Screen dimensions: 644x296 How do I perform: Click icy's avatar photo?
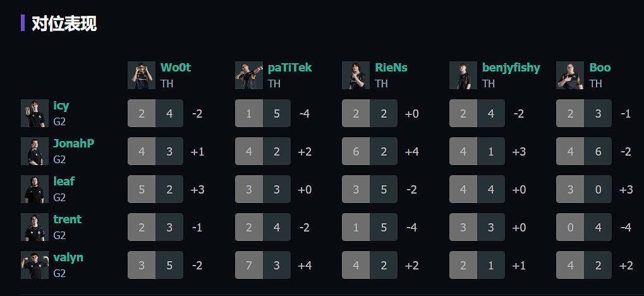tap(34, 113)
